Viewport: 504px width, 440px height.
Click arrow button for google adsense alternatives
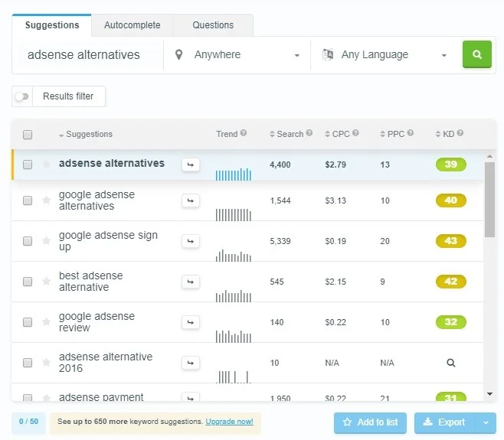(x=191, y=200)
